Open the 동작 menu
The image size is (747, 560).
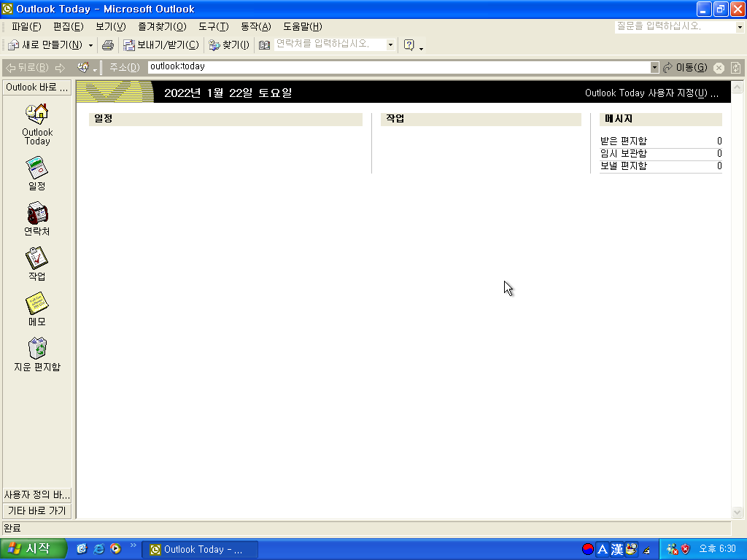point(256,27)
